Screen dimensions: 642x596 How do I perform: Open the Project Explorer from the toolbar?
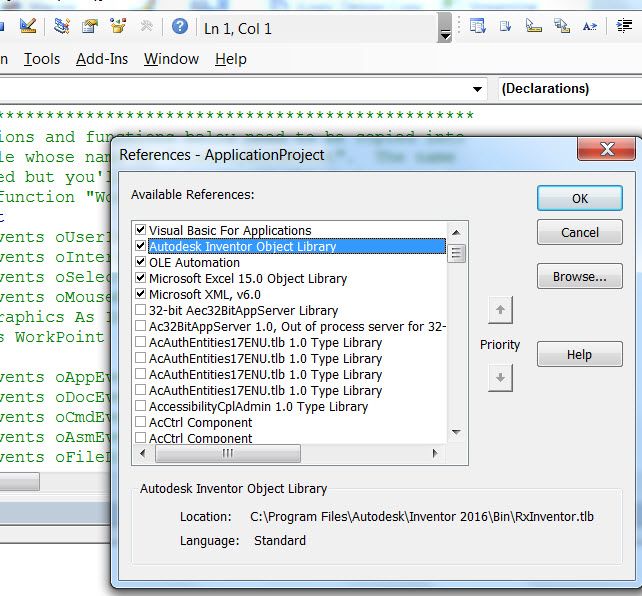pyautogui.click(x=61, y=27)
